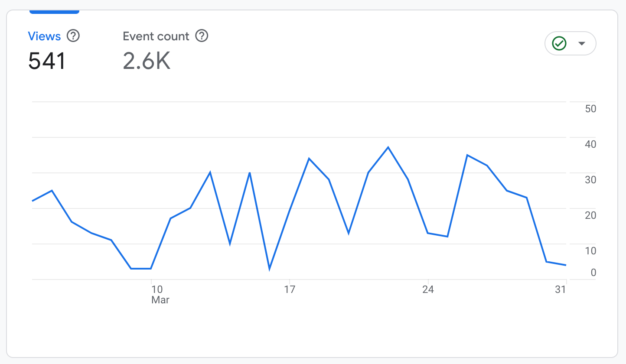Switch to the Event count metric tab
Screen dimensions: 626x364
pos(156,36)
